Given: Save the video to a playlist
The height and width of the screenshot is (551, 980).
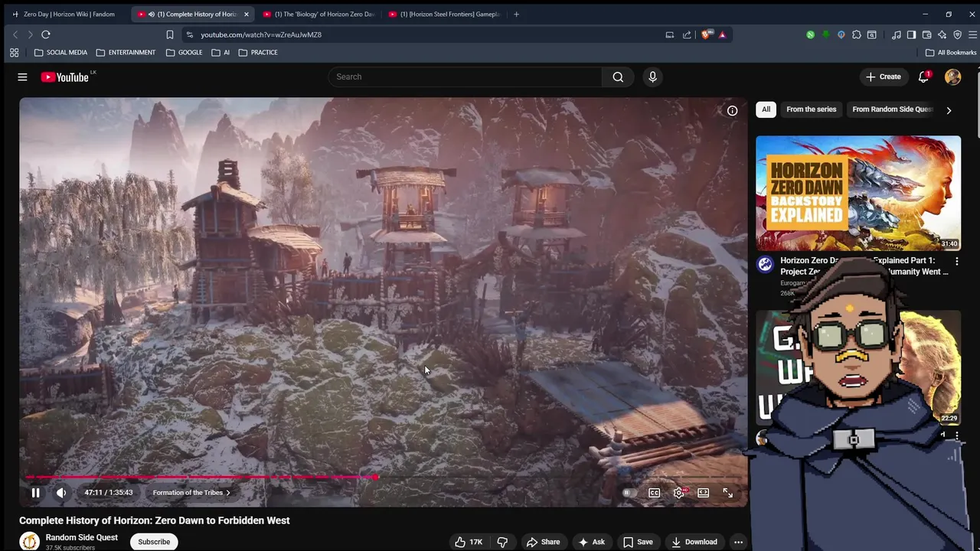Looking at the screenshot, I should [638, 542].
